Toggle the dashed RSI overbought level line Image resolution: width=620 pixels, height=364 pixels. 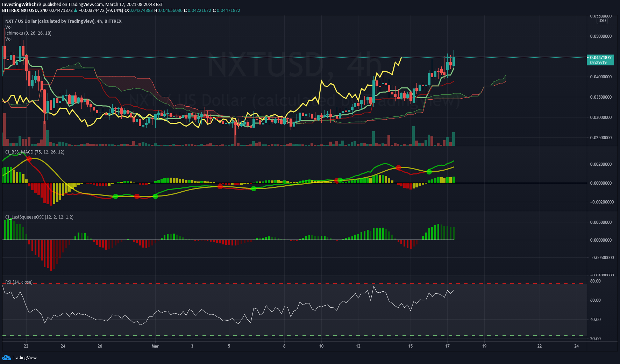(x=280, y=284)
